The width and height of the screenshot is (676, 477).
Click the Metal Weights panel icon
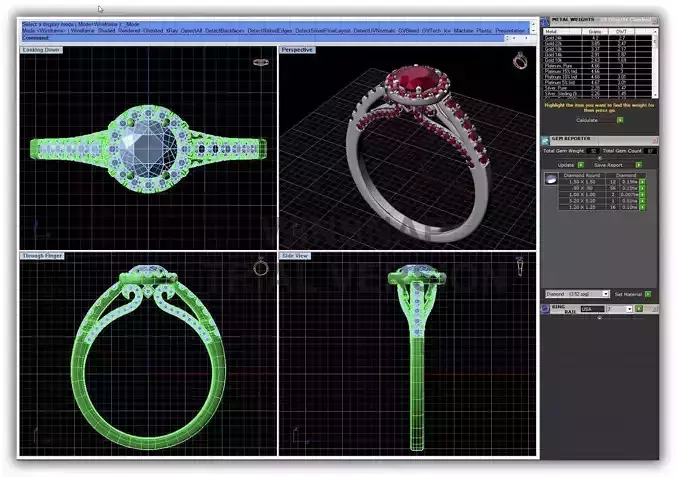coord(545,22)
